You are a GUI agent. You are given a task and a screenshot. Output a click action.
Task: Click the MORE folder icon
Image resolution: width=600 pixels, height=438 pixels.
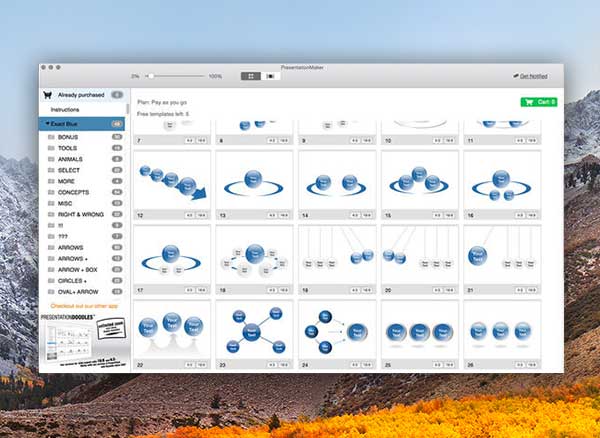tap(51, 181)
